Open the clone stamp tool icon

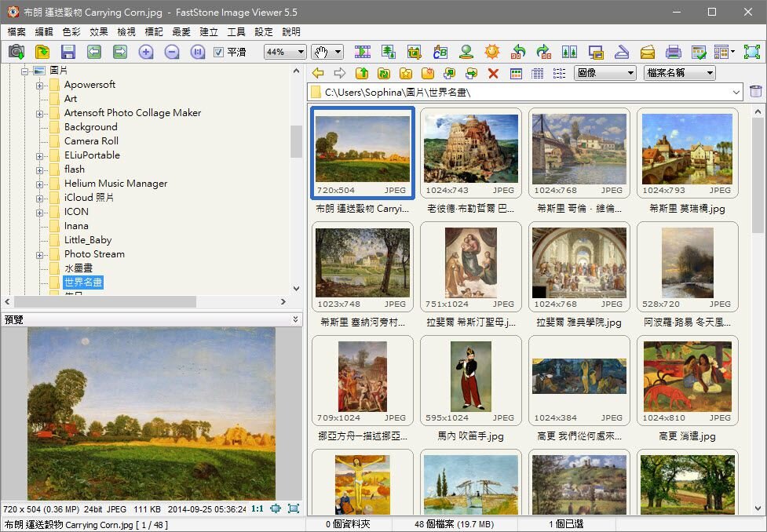coord(466,51)
